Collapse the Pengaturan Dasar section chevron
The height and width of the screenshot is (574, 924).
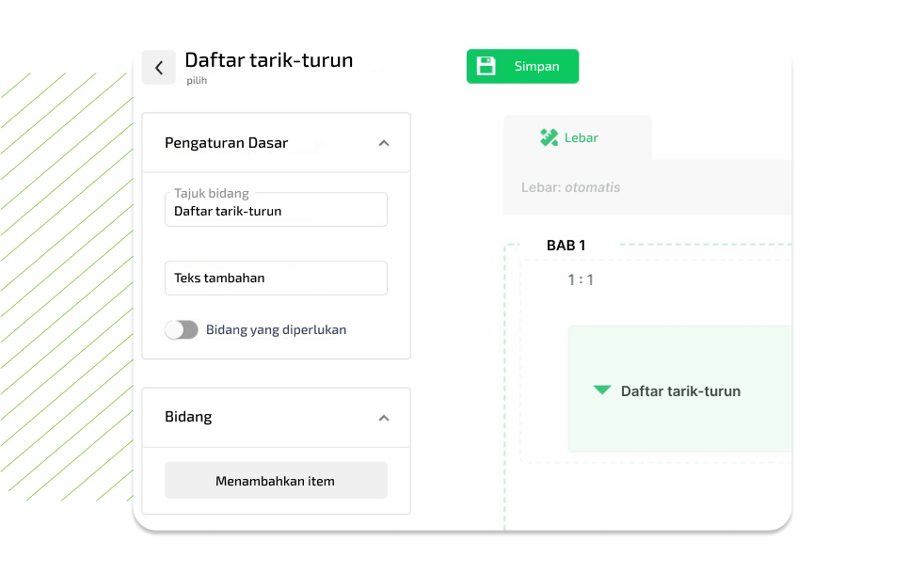(x=383, y=143)
